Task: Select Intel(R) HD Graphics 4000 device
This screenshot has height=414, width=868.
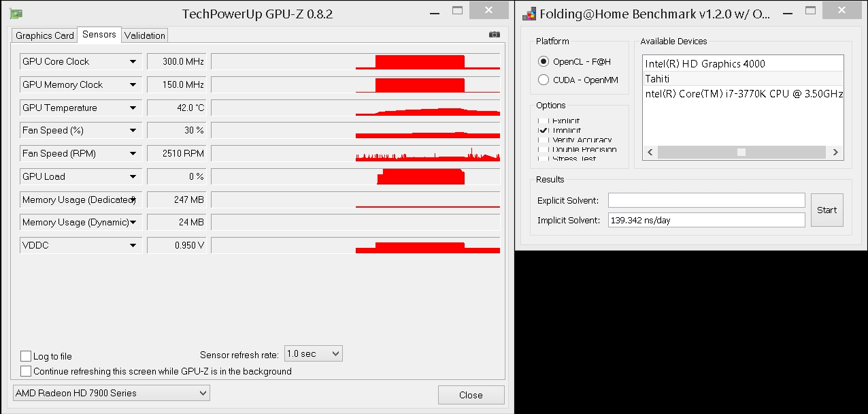Action: pyautogui.click(x=743, y=63)
